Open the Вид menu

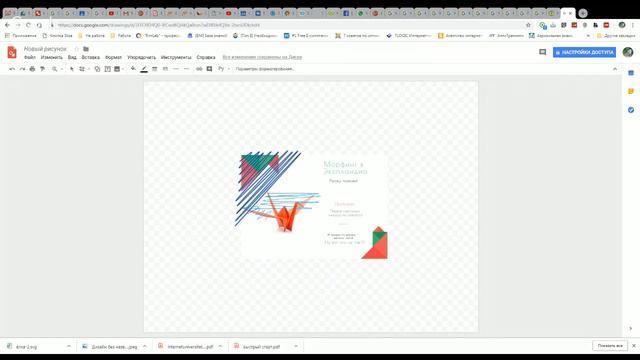tap(72, 58)
